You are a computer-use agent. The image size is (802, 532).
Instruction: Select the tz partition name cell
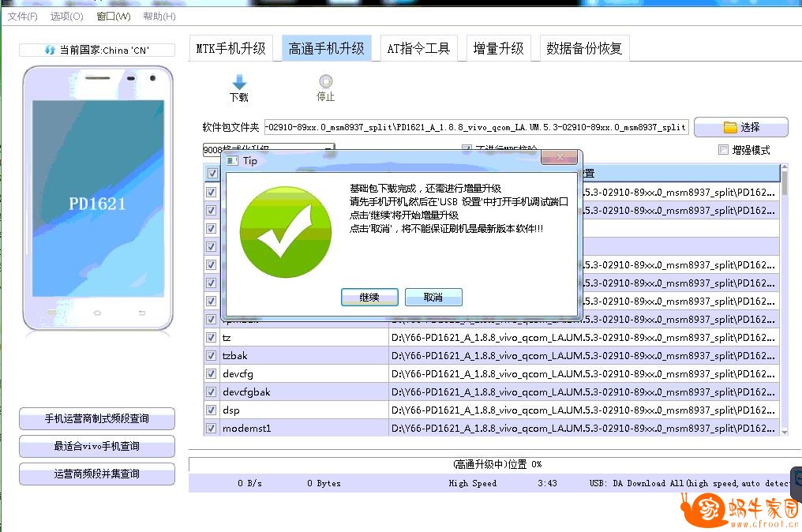click(305, 338)
